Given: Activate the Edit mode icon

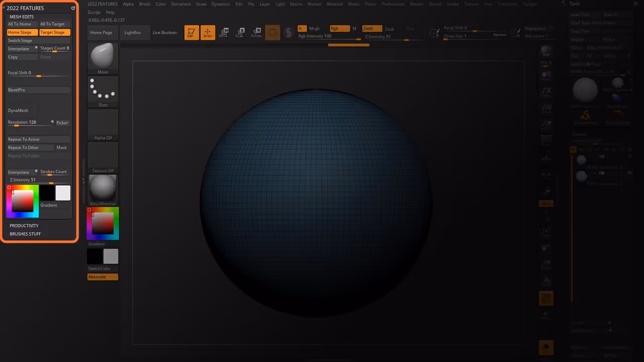Looking at the screenshot, I should 191,33.
